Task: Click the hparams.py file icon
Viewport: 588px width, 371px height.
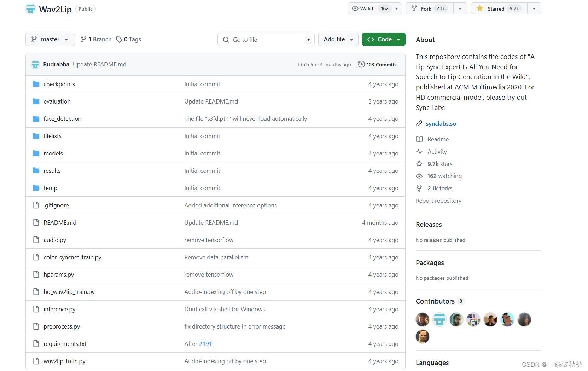Action: [36, 275]
